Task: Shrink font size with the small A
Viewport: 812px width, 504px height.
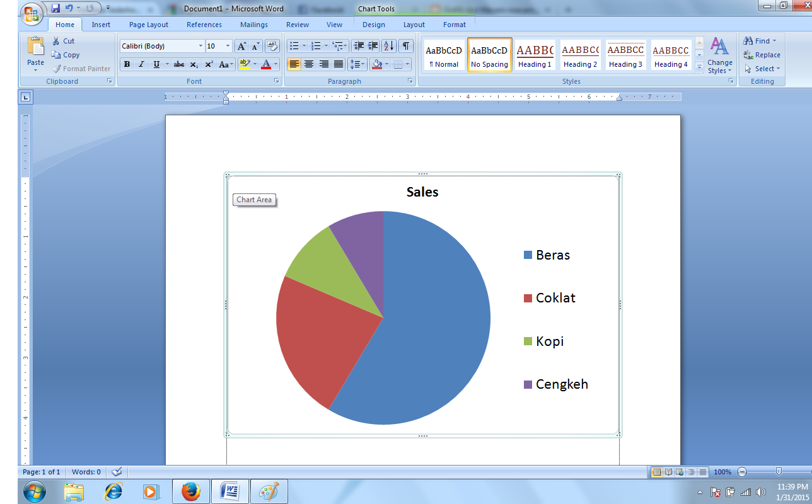Action: click(255, 46)
